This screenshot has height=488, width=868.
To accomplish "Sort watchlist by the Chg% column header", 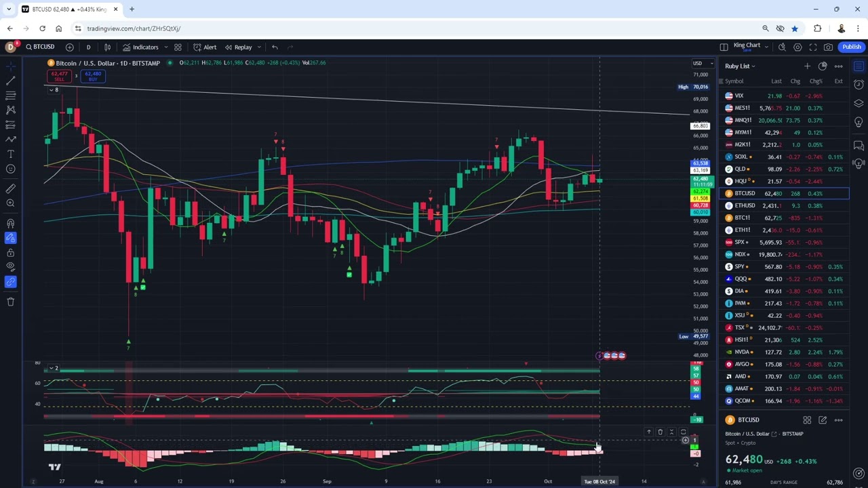I will tap(816, 81).
